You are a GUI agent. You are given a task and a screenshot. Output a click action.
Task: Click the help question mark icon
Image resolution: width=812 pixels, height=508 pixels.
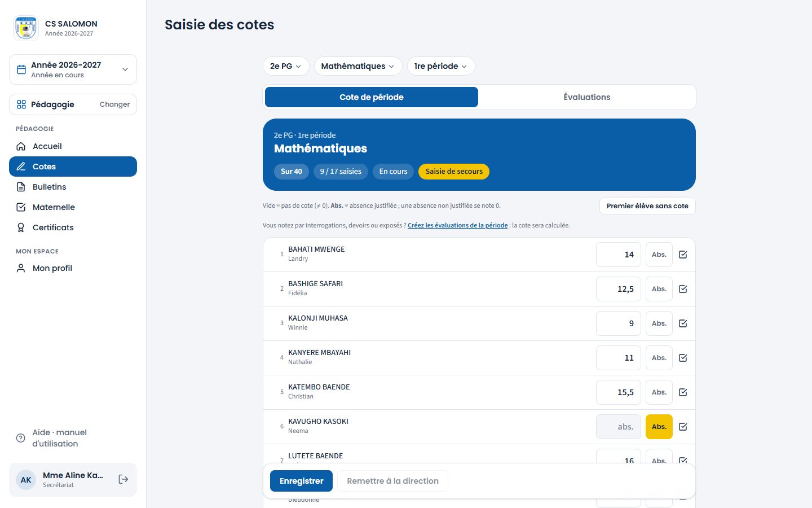coord(21,438)
